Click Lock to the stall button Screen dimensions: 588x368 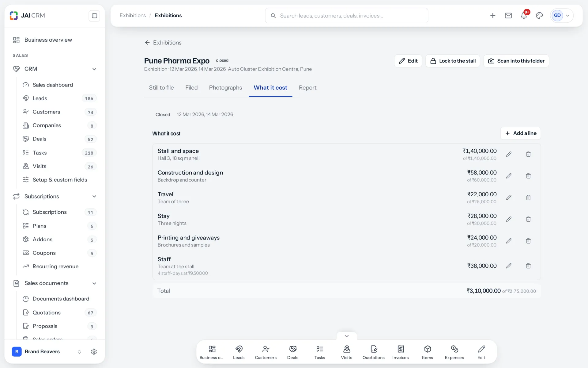[x=453, y=61]
